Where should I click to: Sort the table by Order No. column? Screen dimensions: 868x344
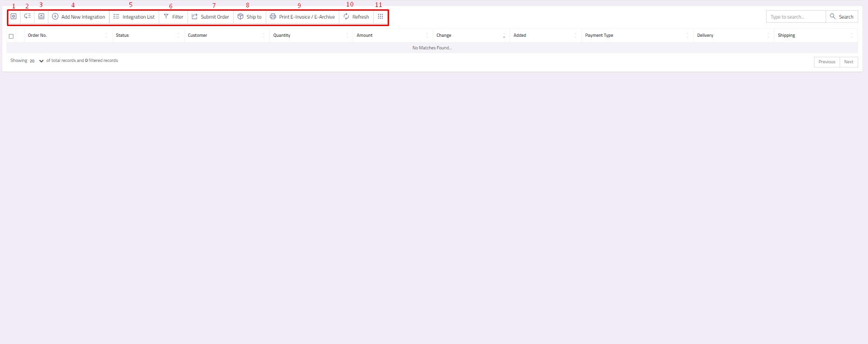(37, 35)
